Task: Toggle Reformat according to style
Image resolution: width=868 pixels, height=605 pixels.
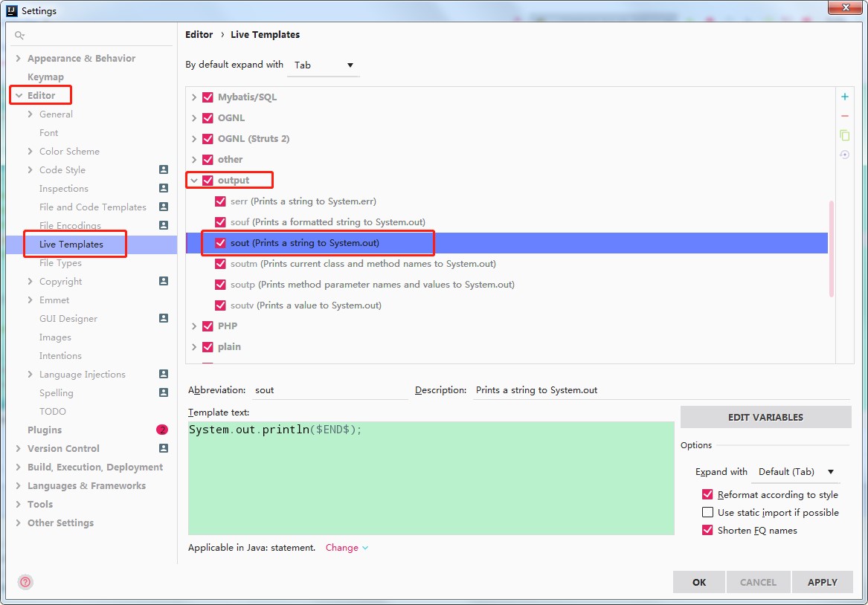Action: (707, 494)
